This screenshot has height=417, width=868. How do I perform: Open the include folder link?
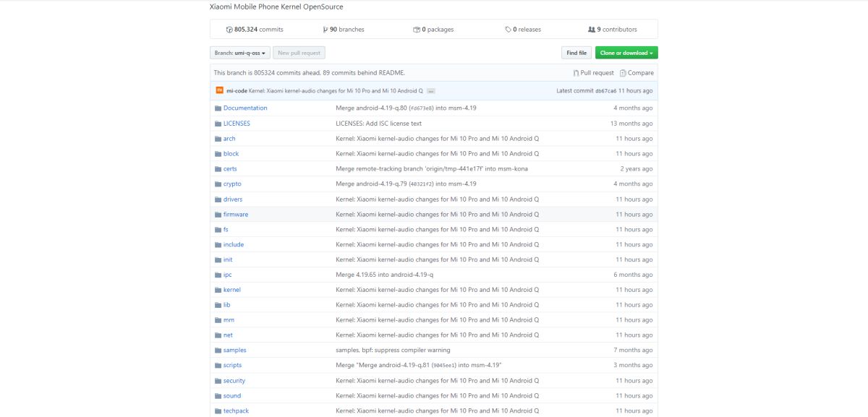coord(234,245)
